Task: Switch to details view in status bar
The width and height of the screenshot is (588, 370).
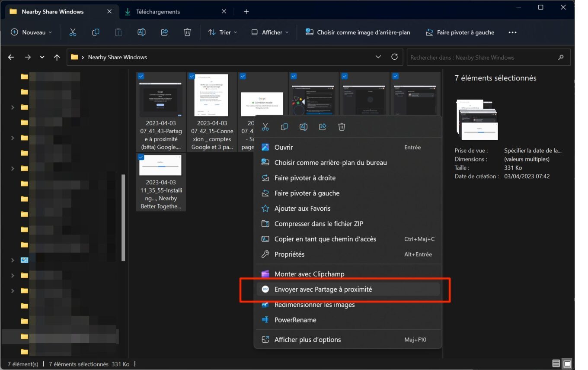Action: tap(556, 364)
